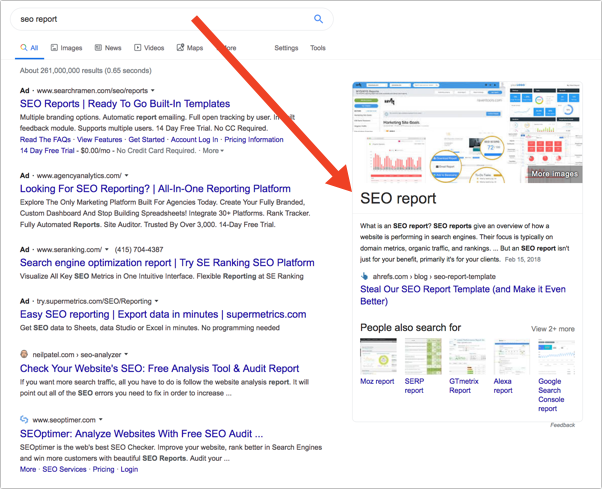Click the phone number (415) 704-4387

(139, 250)
